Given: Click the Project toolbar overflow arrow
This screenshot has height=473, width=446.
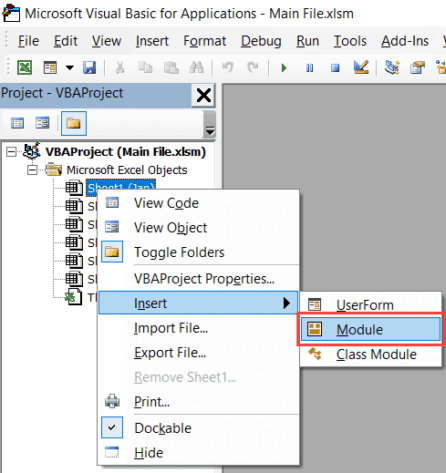Looking at the screenshot, I should click(210, 131).
